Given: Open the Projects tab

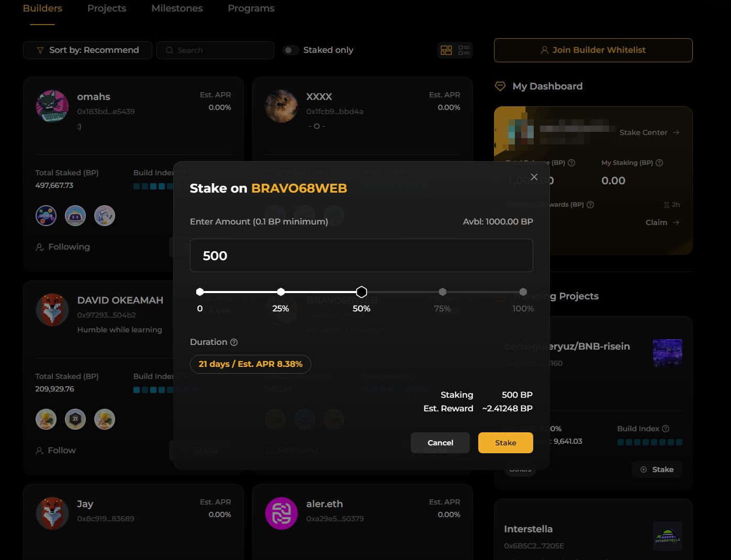Looking at the screenshot, I should [107, 8].
